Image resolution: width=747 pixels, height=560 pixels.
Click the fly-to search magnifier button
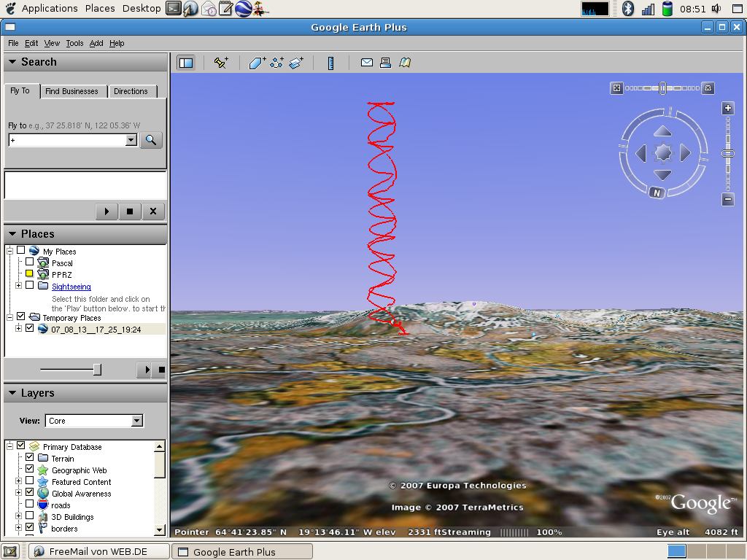pyautogui.click(x=151, y=140)
